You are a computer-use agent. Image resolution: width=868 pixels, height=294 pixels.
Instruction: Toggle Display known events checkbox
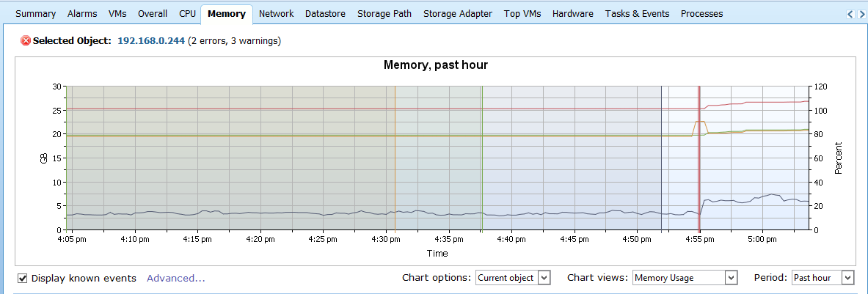tap(23, 278)
